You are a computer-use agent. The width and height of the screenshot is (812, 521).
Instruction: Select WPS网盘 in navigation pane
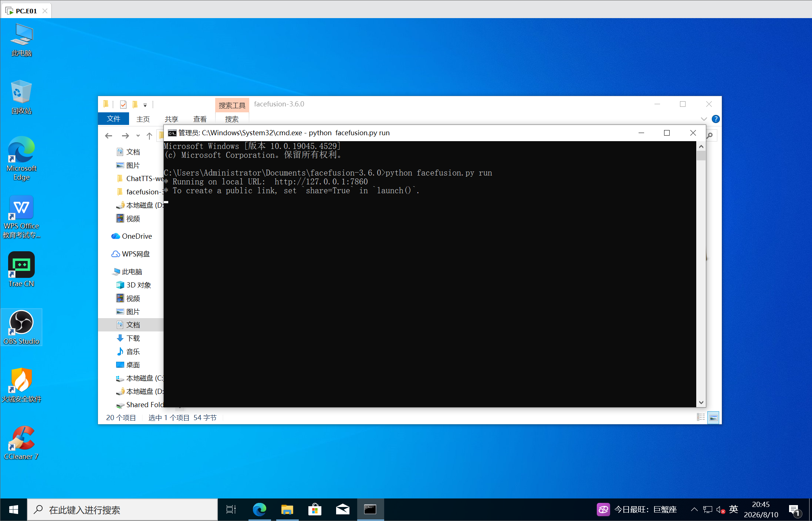click(131, 254)
